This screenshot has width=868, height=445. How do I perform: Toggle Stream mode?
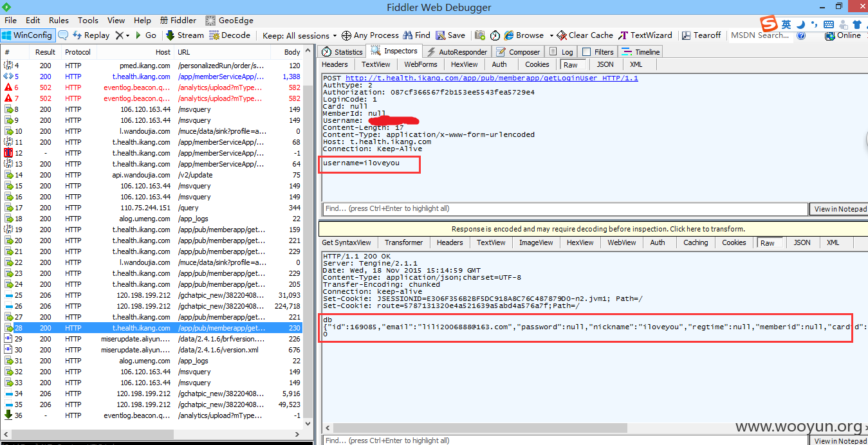click(x=185, y=35)
